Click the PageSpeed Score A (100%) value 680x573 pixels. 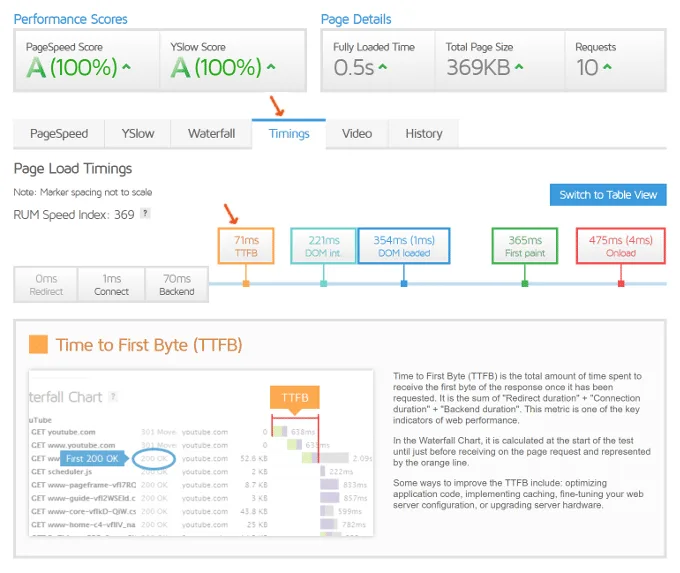coord(72,67)
